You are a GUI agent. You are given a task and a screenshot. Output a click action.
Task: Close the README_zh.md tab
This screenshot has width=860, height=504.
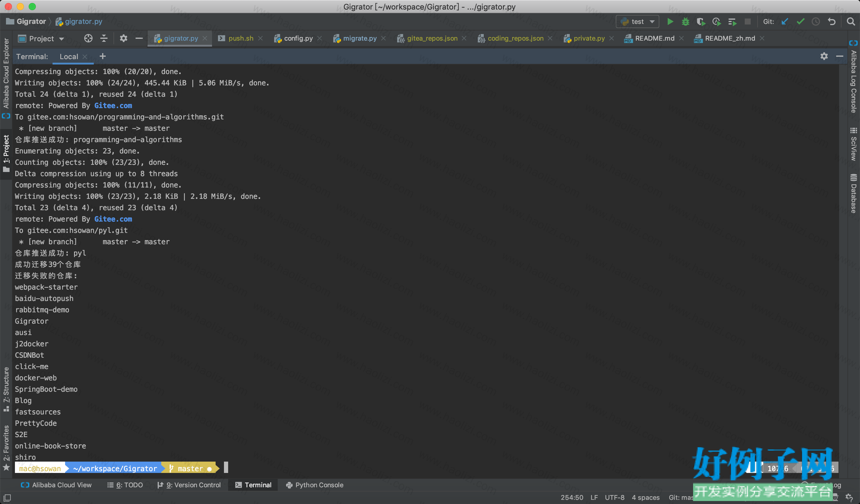coord(762,39)
